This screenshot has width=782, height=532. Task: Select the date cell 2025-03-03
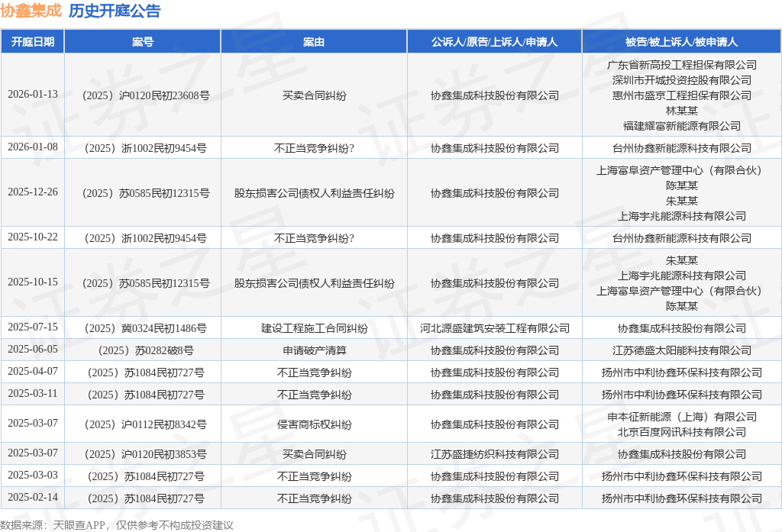point(33,476)
